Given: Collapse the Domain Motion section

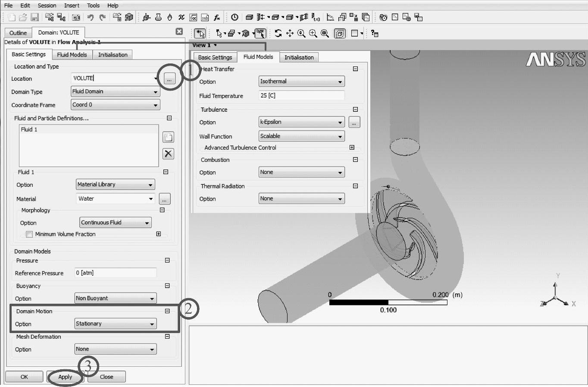Looking at the screenshot, I should point(167,311).
